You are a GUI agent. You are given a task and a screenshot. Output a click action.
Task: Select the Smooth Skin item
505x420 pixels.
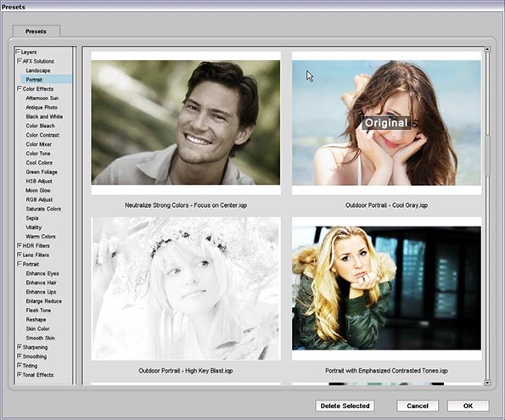point(40,339)
